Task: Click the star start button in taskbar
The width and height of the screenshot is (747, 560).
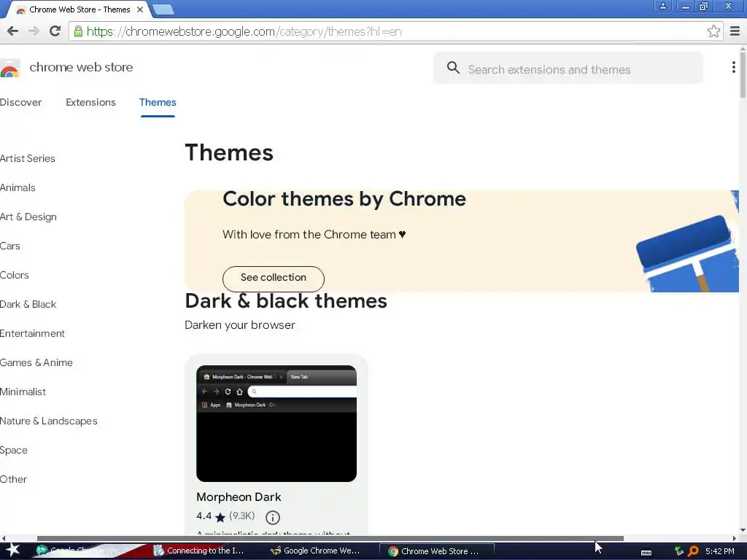Action: pyautogui.click(x=12, y=550)
